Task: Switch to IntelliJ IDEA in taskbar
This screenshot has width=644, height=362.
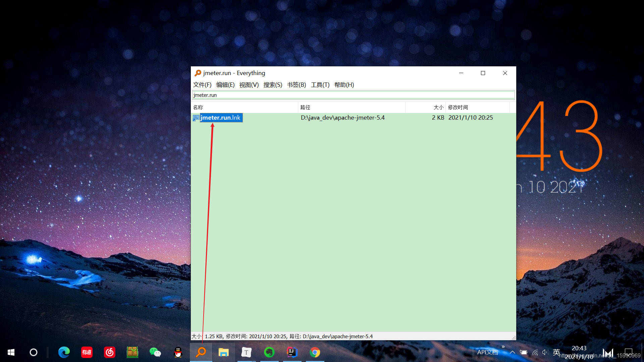Action: [x=292, y=352]
